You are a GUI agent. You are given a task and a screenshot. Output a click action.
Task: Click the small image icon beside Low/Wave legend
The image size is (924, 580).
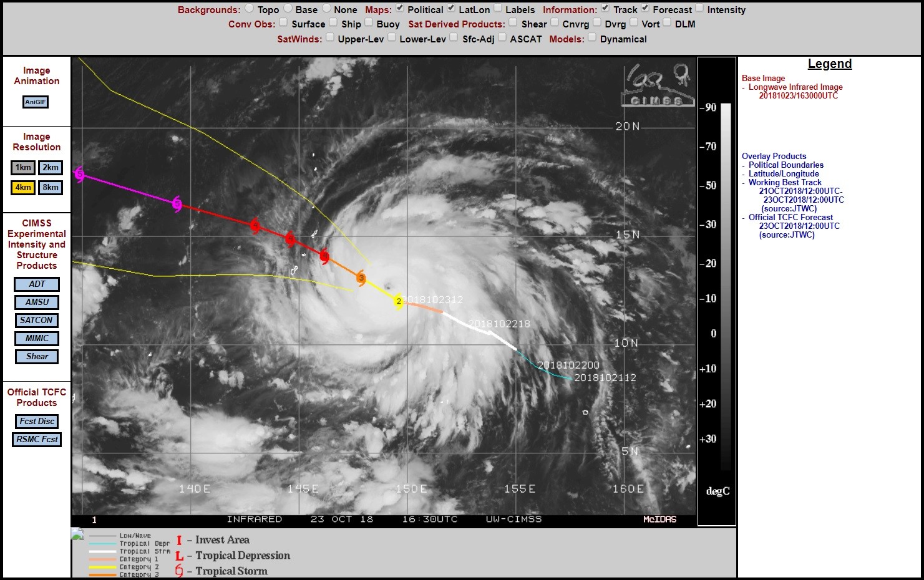click(x=77, y=534)
